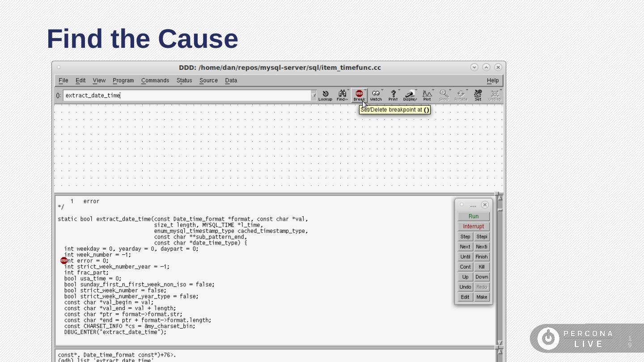This screenshot has height=362, width=644.
Task: Click the Redo button in command tool
Action: [x=482, y=287]
